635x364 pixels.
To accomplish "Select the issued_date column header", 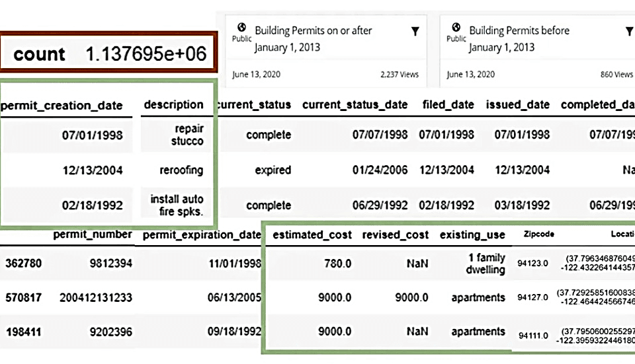I will 518,104.
